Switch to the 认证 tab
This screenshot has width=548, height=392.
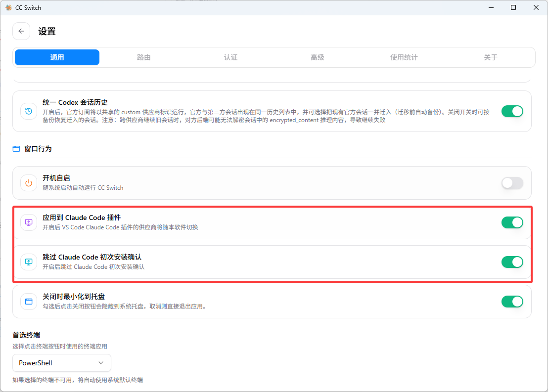click(230, 57)
